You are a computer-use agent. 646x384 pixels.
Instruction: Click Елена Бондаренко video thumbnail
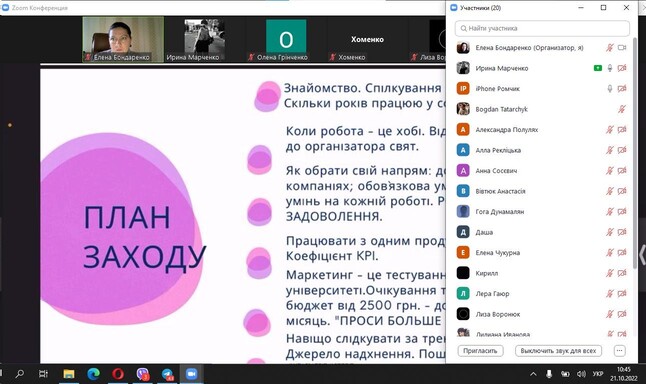[x=123, y=39]
